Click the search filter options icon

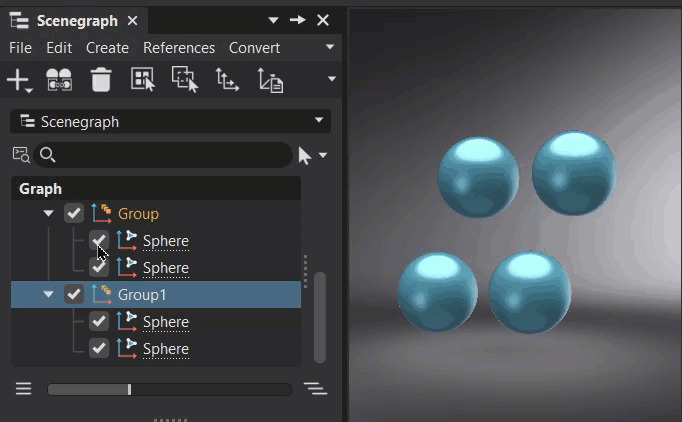coord(21,154)
